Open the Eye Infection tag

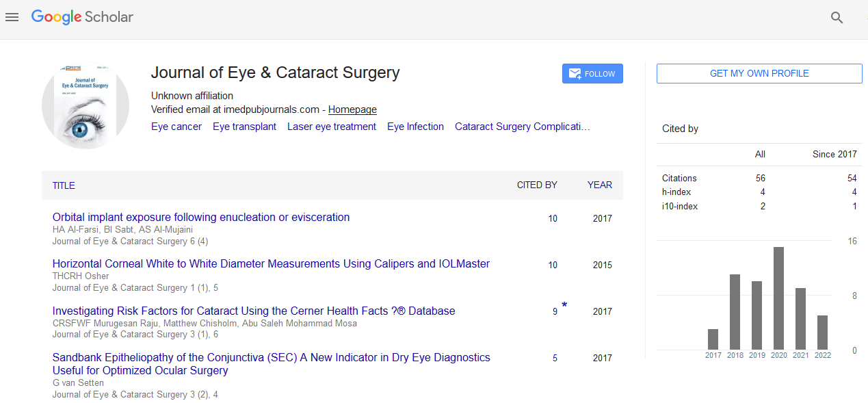coord(415,127)
